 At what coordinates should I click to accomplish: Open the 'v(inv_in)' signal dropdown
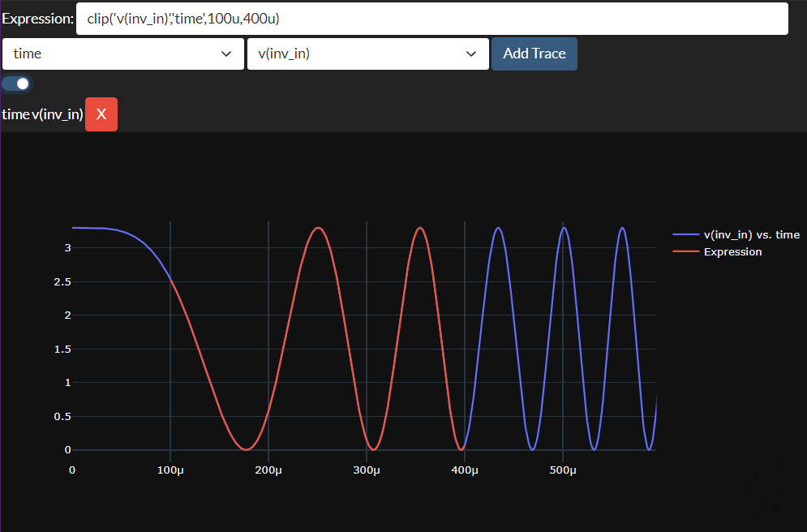tap(367, 54)
